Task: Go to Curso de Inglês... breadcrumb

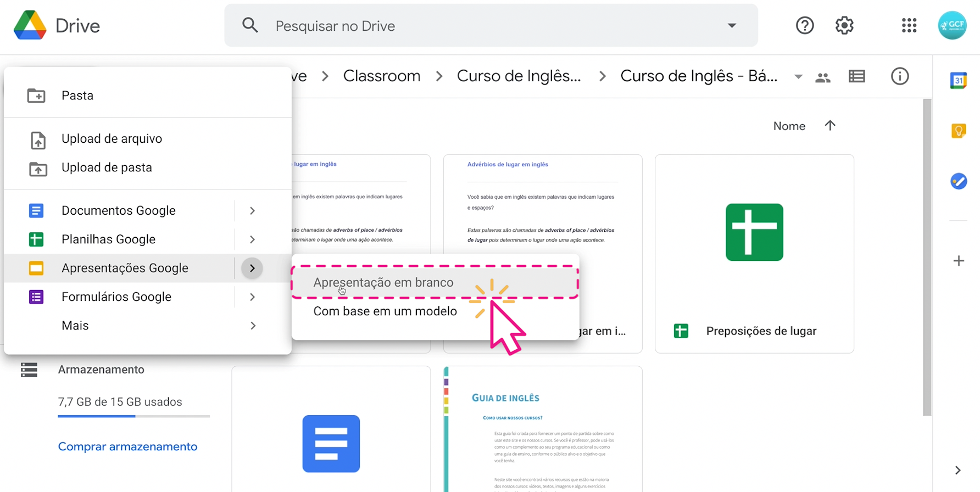Action: click(519, 76)
